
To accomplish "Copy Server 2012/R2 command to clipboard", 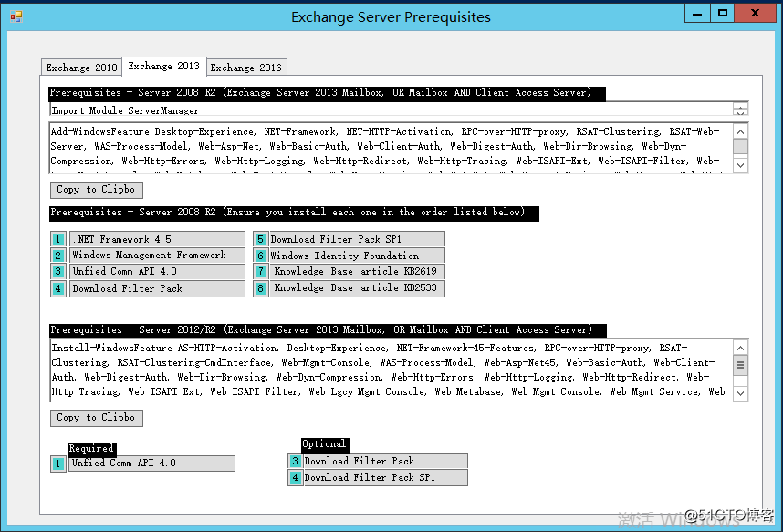I will 97,418.
